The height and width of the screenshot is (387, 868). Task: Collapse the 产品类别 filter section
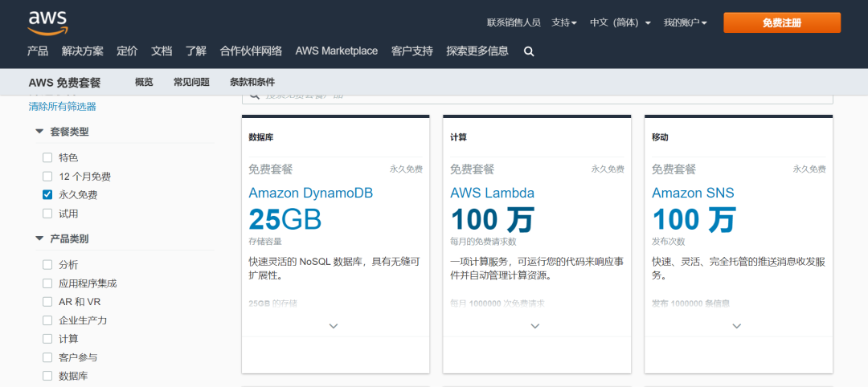[x=39, y=238]
